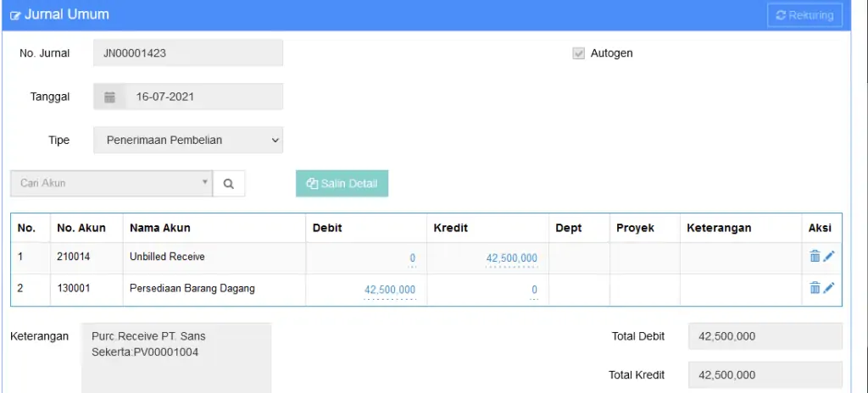
Task: Edit Kredit value 42,500,000 for Unbilled Receive
Action: [511, 258]
